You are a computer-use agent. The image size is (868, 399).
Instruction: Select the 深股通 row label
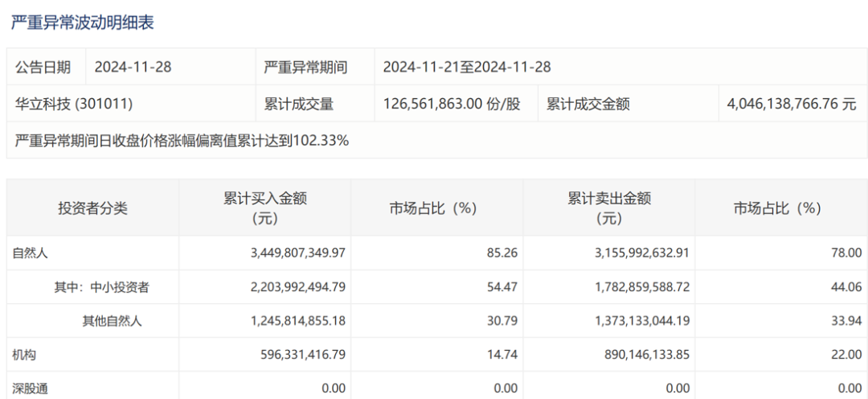coord(29,389)
